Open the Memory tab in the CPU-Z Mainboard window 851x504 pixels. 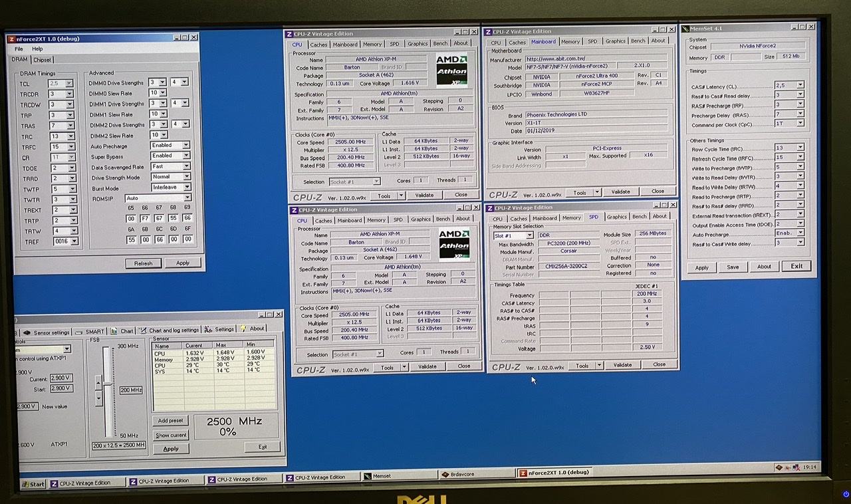coord(570,41)
